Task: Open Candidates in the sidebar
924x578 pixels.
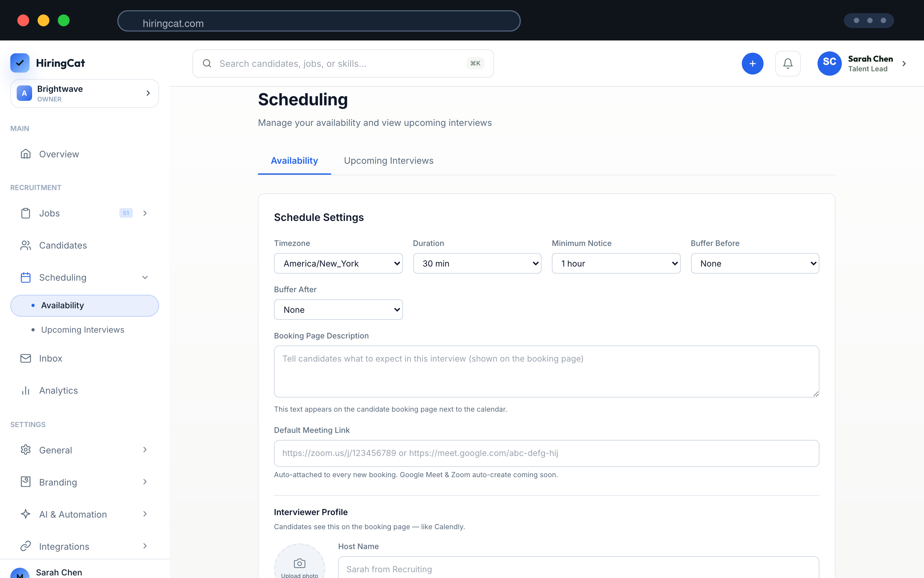Action: (84, 245)
